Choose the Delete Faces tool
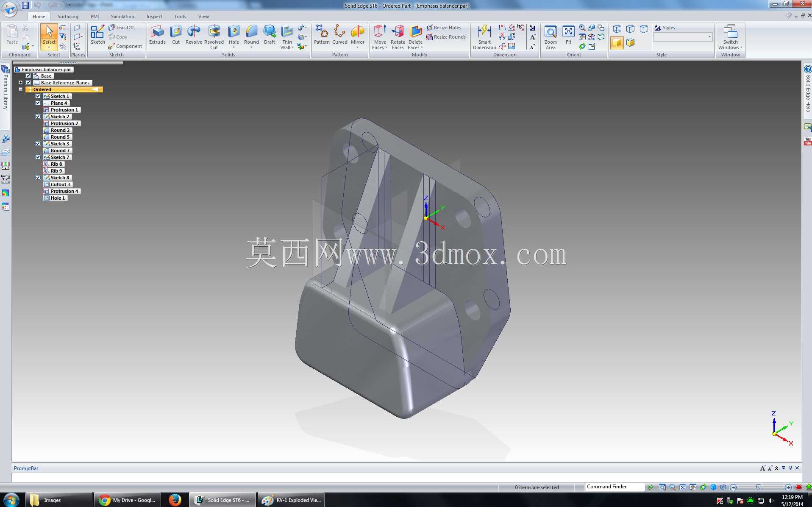 click(415, 37)
